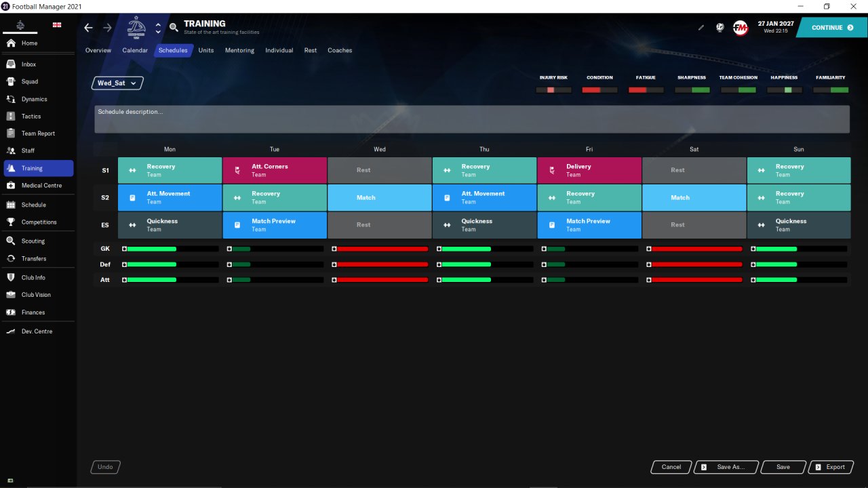This screenshot has width=868, height=488.
Task: Click the Save As... button
Action: [726, 467]
